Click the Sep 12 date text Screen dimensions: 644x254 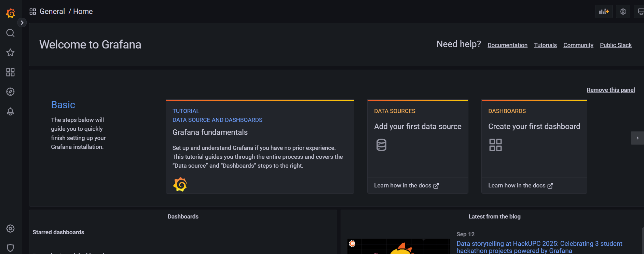(465, 234)
